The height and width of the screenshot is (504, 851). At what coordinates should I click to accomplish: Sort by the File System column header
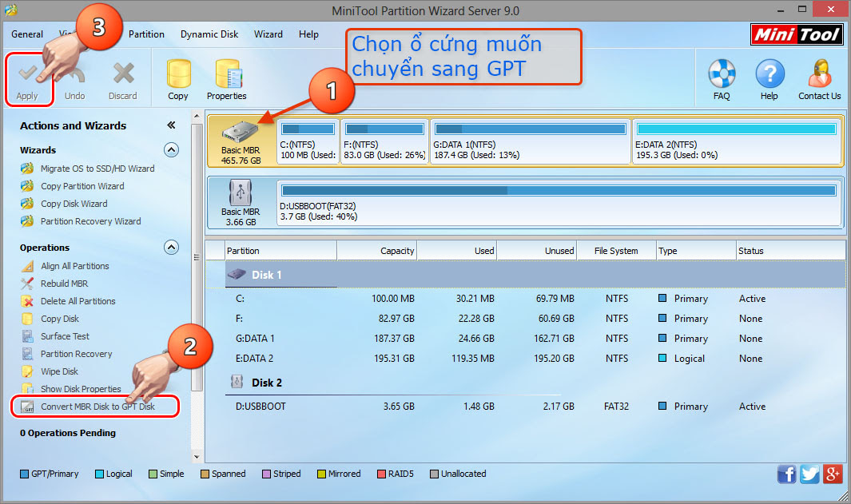(x=617, y=251)
